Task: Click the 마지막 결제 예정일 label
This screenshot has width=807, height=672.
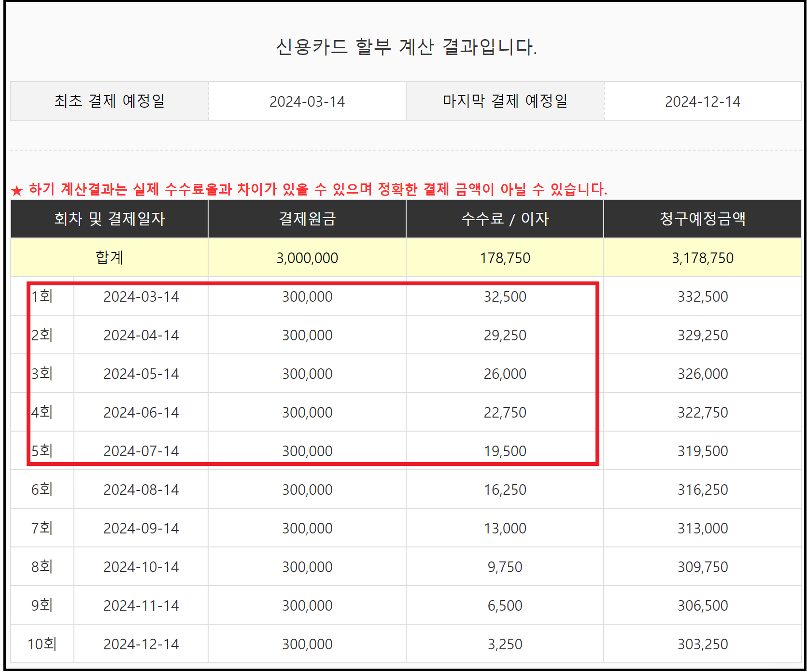Action: [x=504, y=101]
